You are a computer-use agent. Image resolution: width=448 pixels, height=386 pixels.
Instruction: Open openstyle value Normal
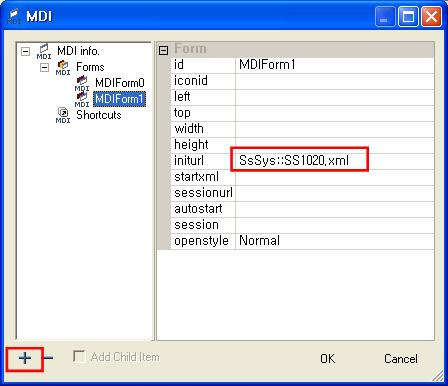pyautogui.click(x=335, y=241)
